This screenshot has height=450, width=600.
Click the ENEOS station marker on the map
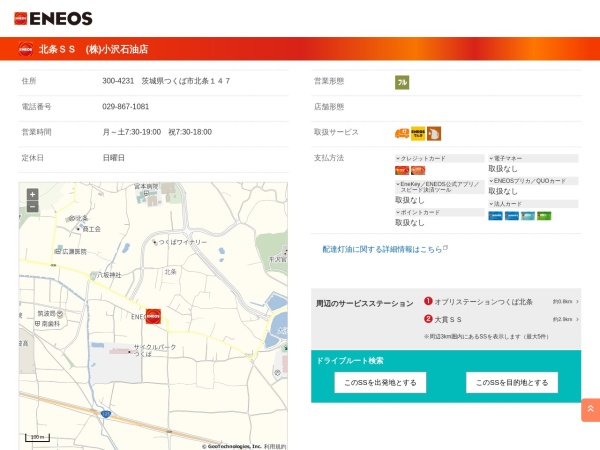click(153, 316)
